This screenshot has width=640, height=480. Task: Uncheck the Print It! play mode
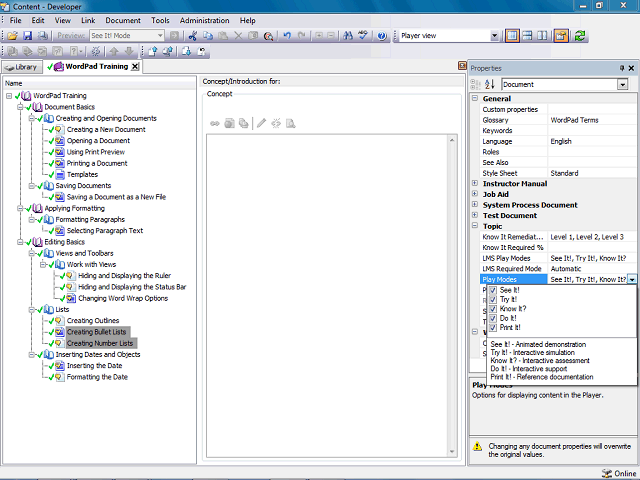[x=493, y=328]
